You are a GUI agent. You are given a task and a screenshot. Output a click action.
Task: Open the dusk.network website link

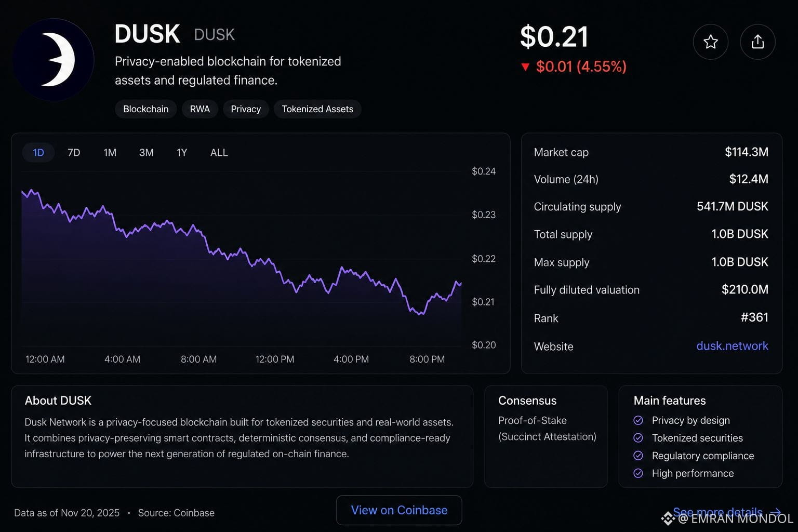click(x=732, y=346)
